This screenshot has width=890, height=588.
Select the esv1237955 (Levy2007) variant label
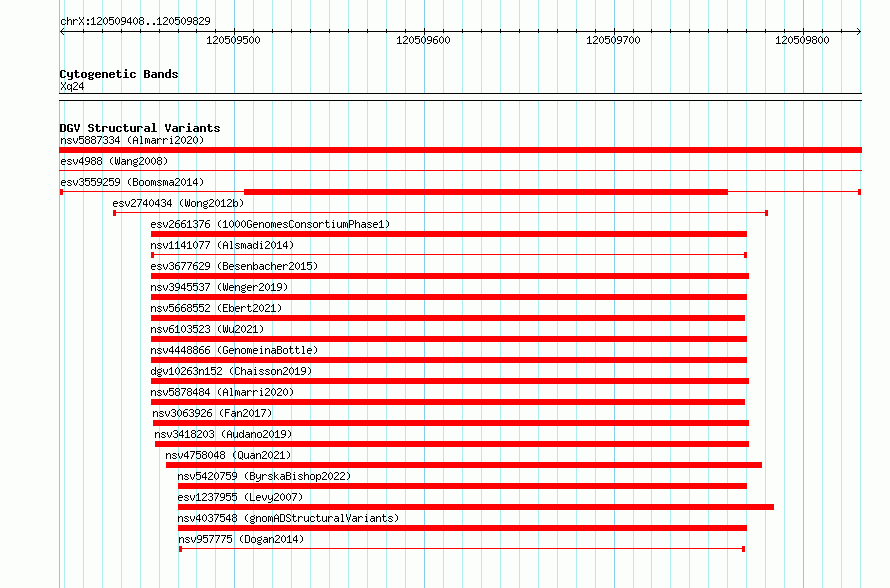tap(240, 497)
